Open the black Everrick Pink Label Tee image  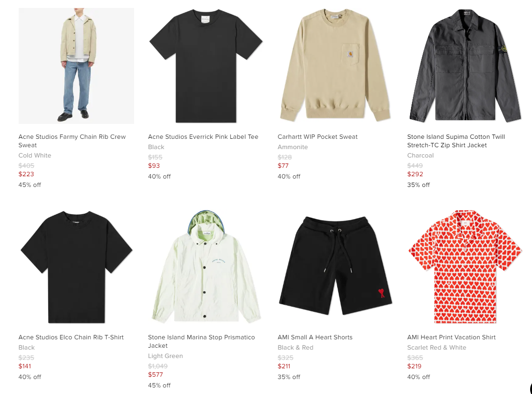[206, 66]
